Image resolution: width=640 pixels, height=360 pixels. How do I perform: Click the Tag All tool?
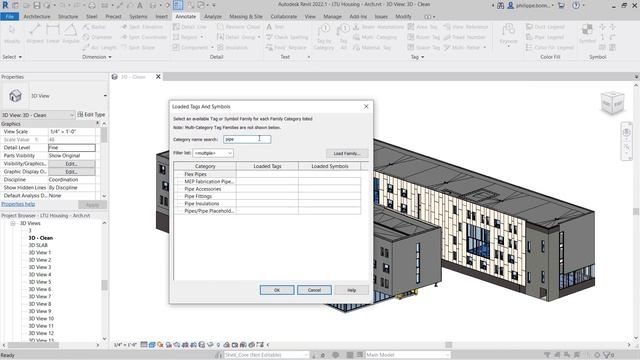tap(343, 37)
